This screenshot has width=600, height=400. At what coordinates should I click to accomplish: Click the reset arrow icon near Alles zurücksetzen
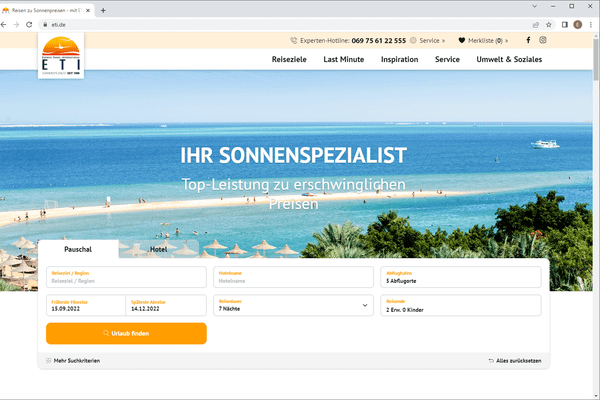pos(491,361)
